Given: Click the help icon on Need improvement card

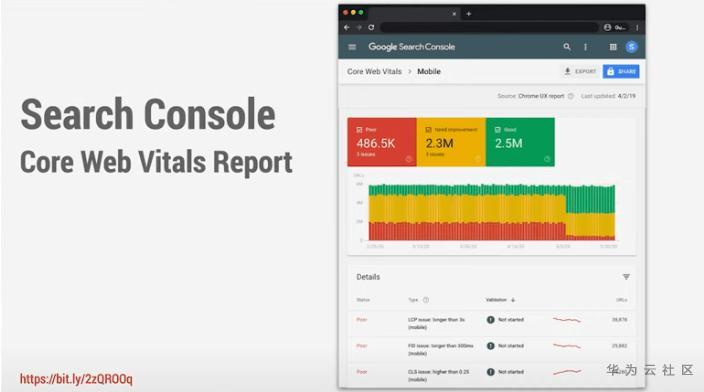Looking at the screenshot, I should pos(478,159).
